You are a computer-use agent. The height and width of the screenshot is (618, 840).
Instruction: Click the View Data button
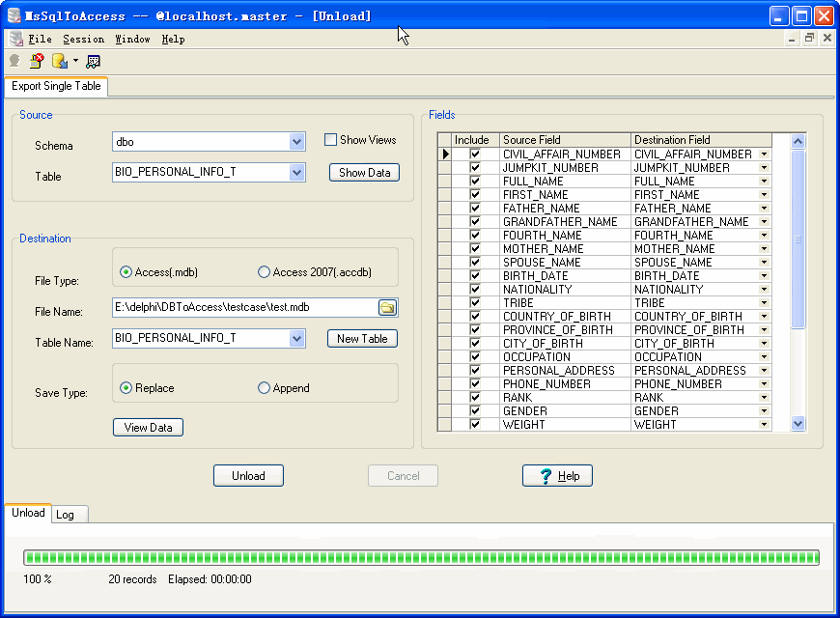point(148,428)
